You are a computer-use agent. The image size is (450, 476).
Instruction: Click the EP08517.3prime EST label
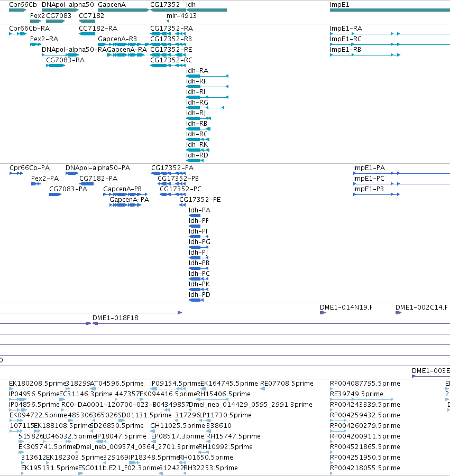(178, 436)
